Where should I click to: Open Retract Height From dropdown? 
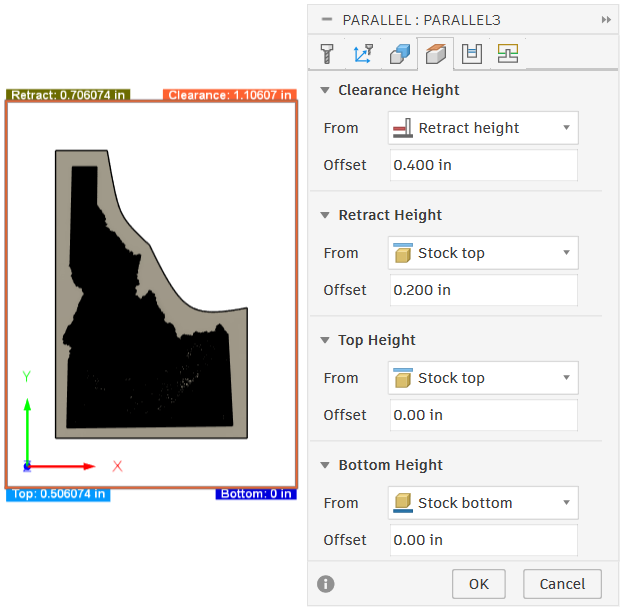(x=483, y=253)
